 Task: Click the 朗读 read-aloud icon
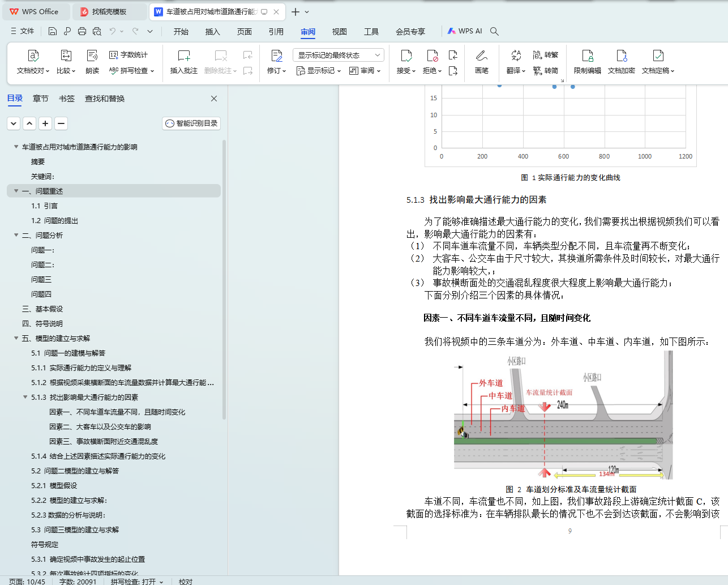click(92, 62)
